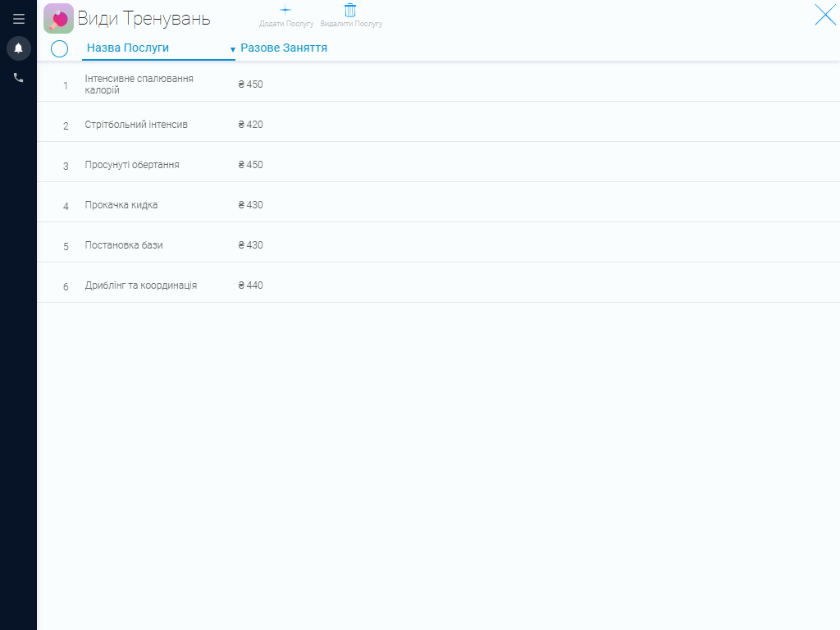Click the Додати Послугу label
The height and width of the screenshot is (630, 840).
(x=286, y=24)
